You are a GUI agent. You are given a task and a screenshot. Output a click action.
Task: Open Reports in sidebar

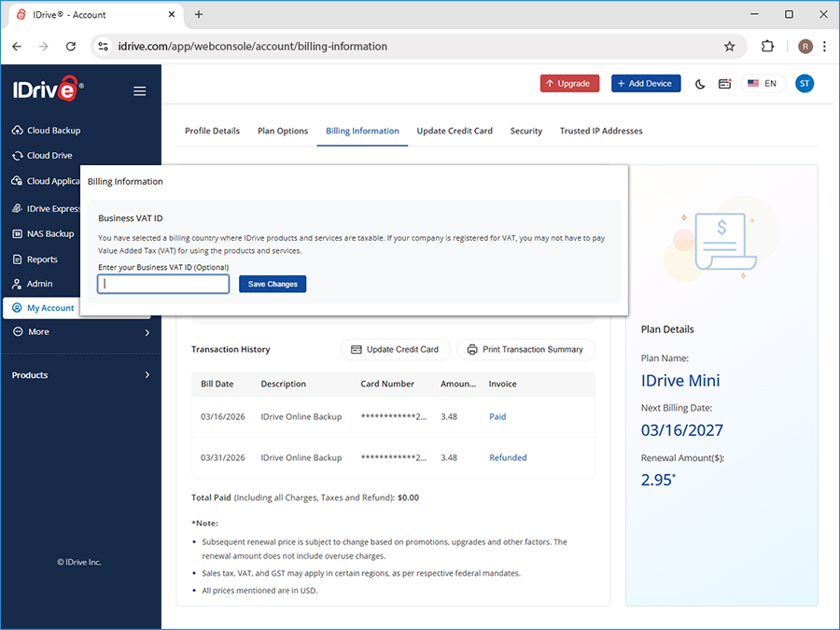(35, 259)
